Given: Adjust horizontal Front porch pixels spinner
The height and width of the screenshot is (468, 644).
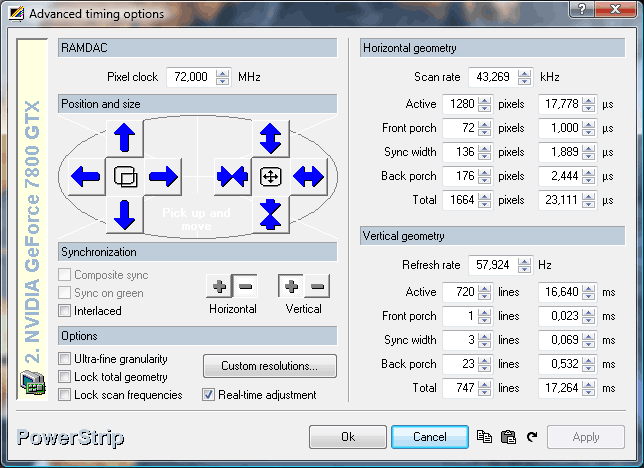Looking at the screenshot, I should pyautogui.click(x=485, y=128).
